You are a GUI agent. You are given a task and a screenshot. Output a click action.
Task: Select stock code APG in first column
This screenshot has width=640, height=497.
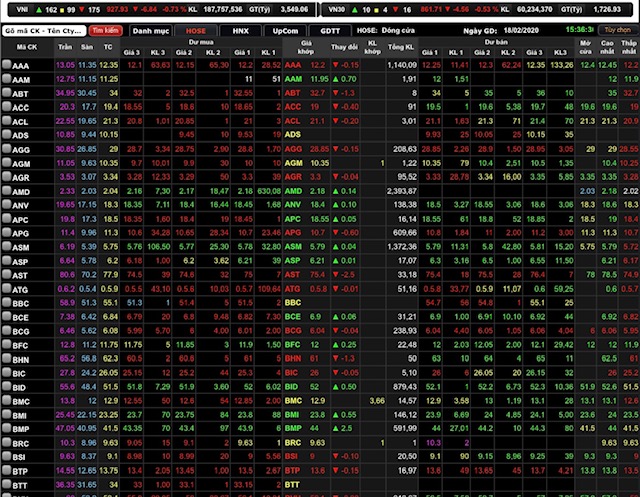point(20,234)
